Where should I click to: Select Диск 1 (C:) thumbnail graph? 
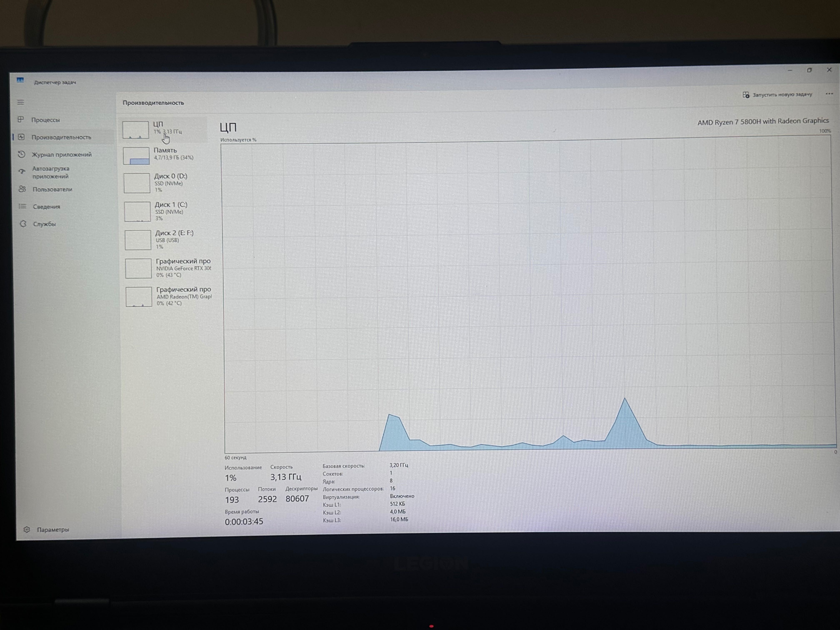click(137, 211)
